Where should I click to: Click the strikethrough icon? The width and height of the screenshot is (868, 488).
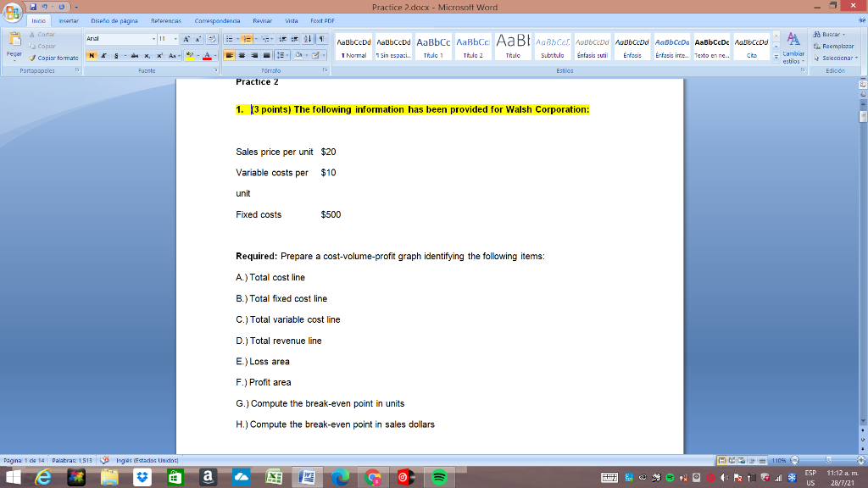pyautogui.click(x=134, y=55)
